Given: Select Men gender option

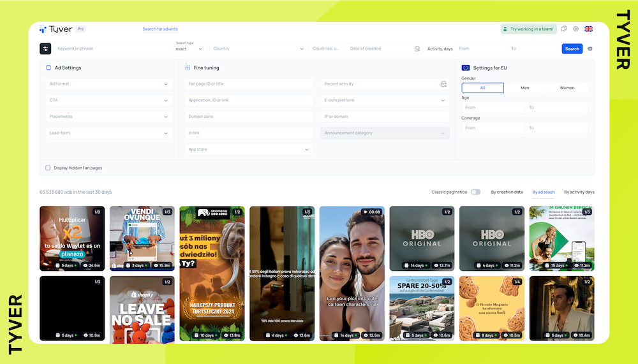Looking at the screenshot, I should pyautogui.click(x=525, y=88).
